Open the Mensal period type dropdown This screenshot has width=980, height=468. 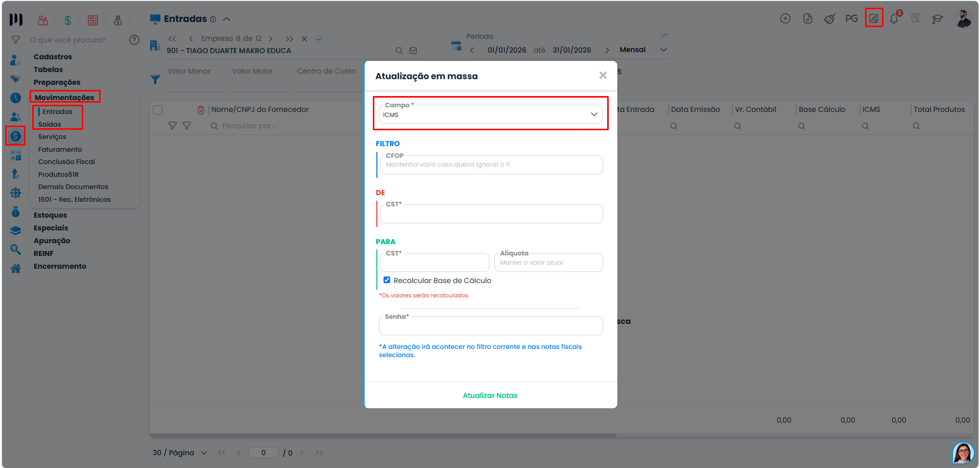pyautogui.click(x=643, y=50)
